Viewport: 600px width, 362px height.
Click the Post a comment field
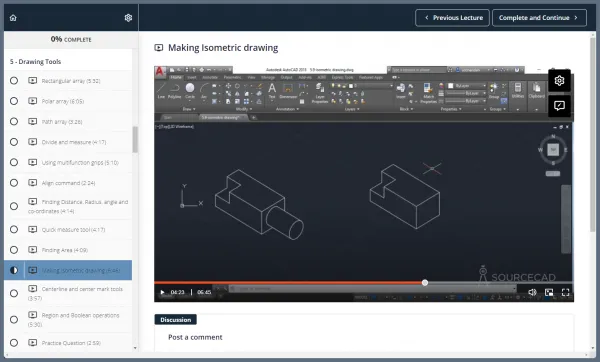click(195, 337)
